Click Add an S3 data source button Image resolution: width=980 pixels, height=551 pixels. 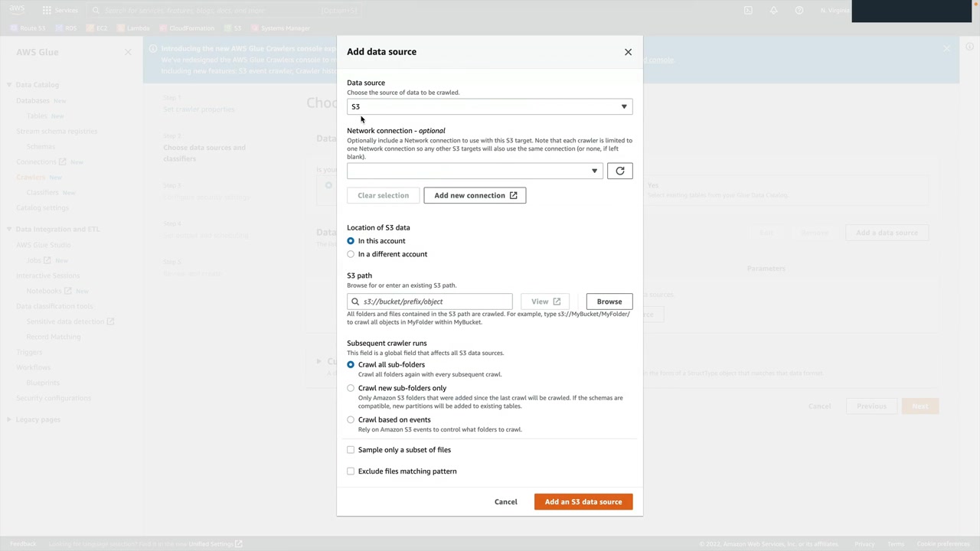click(583, 502)
